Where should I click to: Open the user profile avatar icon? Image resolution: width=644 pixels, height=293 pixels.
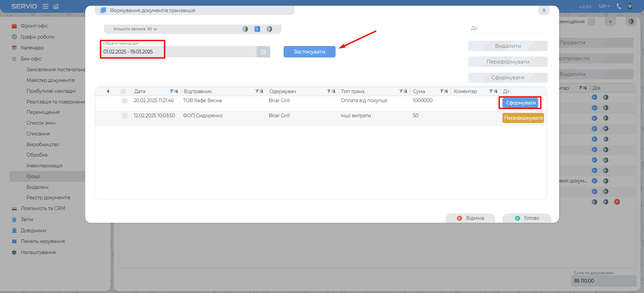(x=630, y=6)
